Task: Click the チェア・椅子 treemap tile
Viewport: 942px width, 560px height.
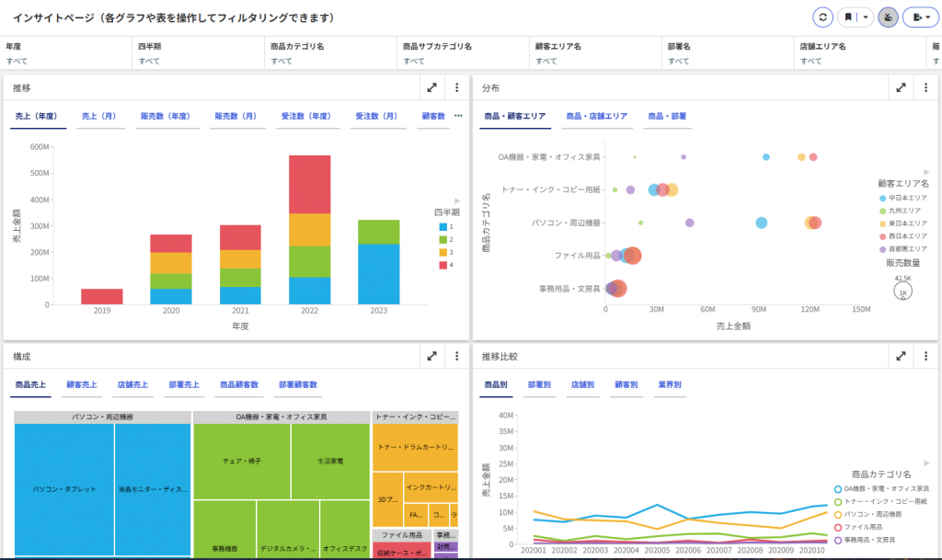Action: click(x=242, y=462)
